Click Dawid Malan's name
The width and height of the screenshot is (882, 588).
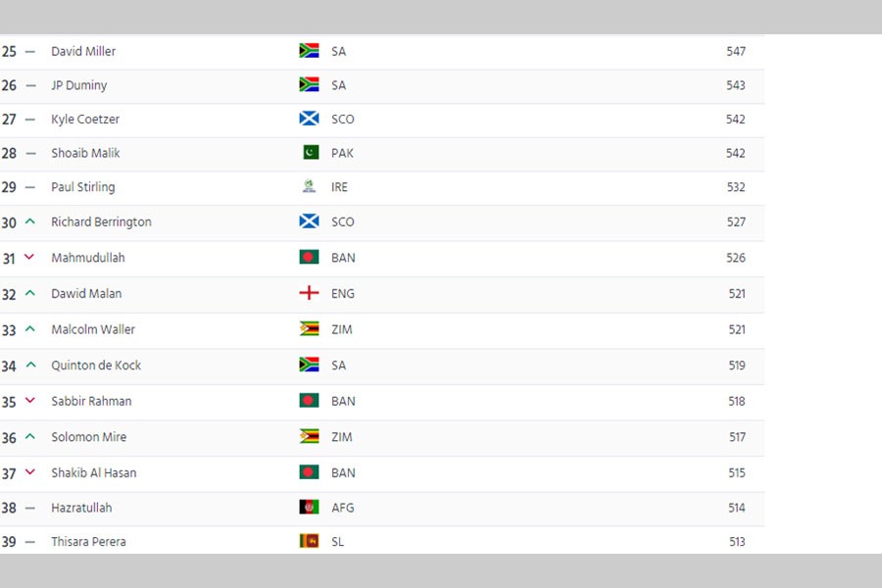coord(86,293)
